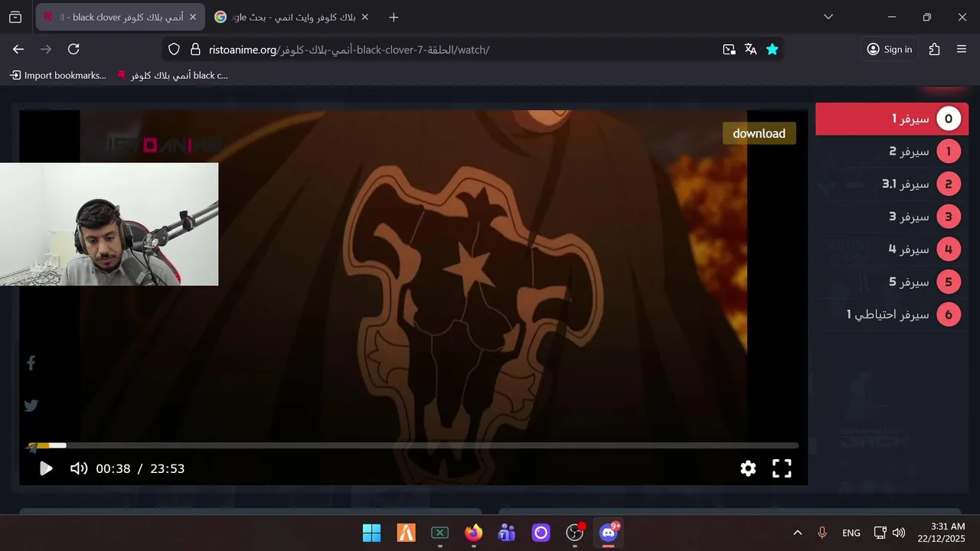The width and height of the screenshot is (980, 551).
Task: Close the black clover tab
Action: (192, 17)
